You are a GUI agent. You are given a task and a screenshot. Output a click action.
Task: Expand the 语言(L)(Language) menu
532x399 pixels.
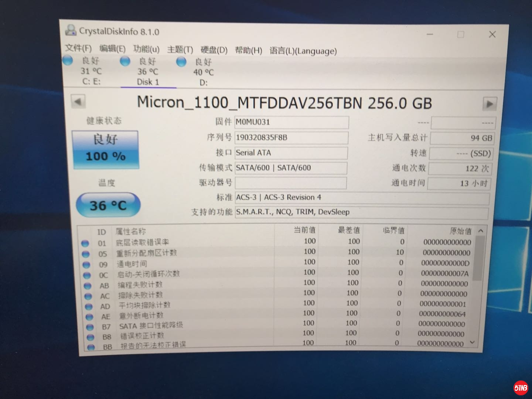303,51
